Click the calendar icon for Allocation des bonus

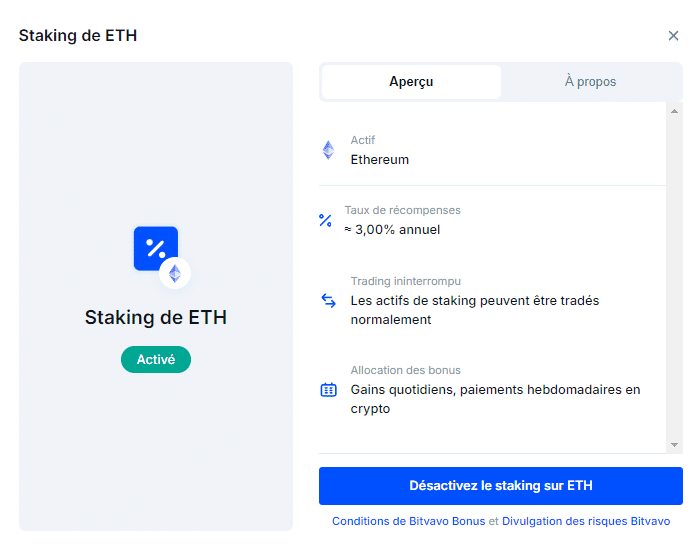[x=328, y=390]
